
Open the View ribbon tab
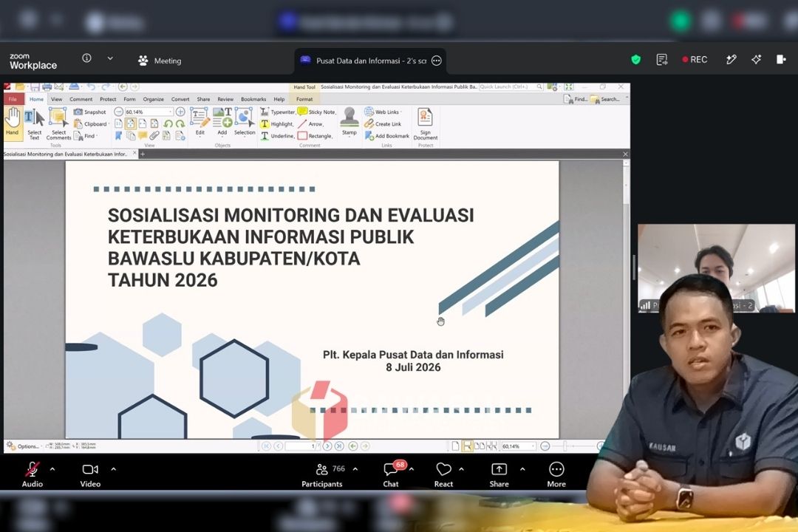click(56, 99)
